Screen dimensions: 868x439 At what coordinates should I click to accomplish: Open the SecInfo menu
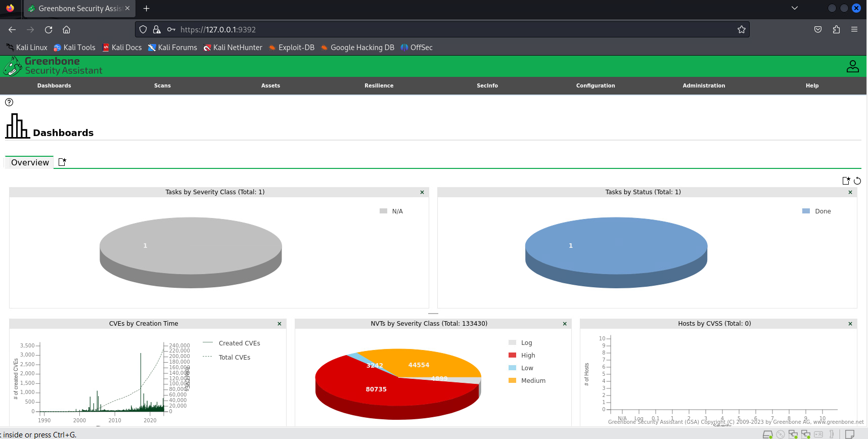click(x=487, y=86)
